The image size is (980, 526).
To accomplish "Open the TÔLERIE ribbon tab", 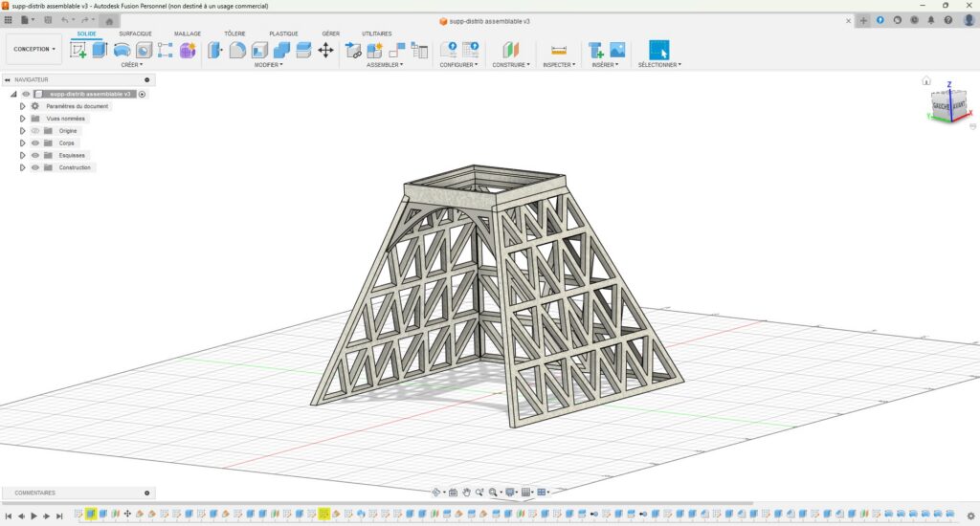I will pos(234,33).
